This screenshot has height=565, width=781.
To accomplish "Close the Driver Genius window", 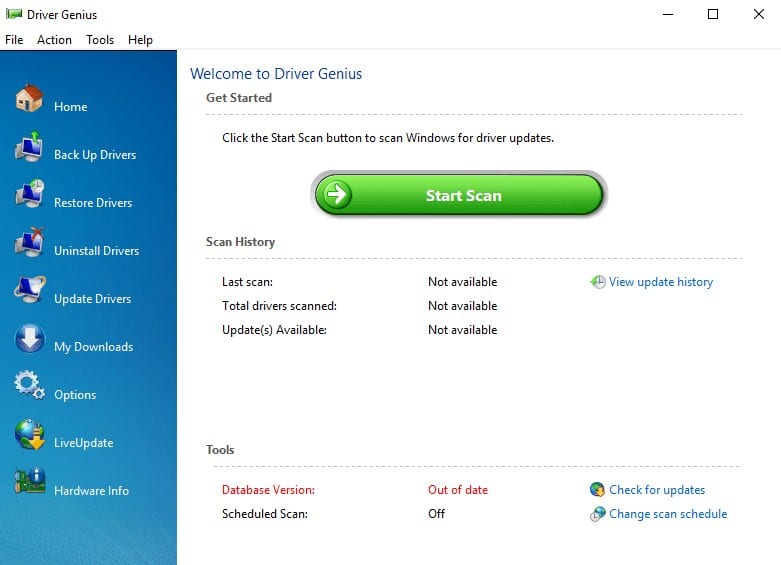I will (758, 14).
